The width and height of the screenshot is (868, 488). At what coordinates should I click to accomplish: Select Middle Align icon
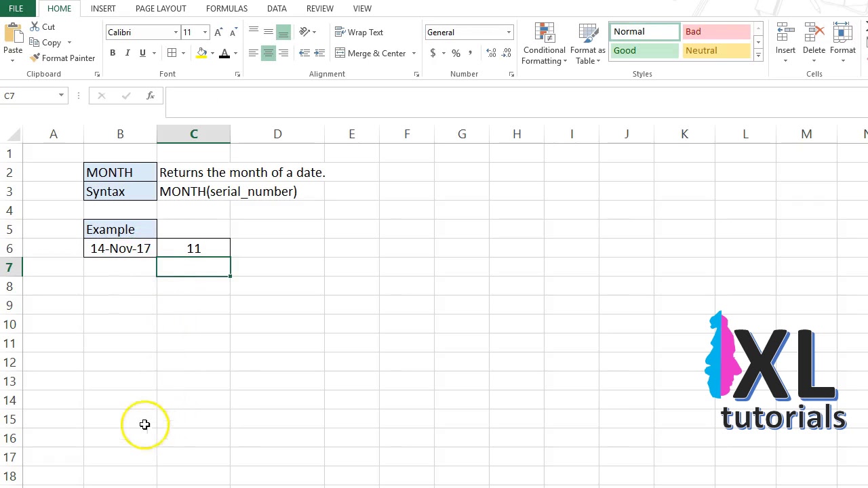[x=269, y=31]
